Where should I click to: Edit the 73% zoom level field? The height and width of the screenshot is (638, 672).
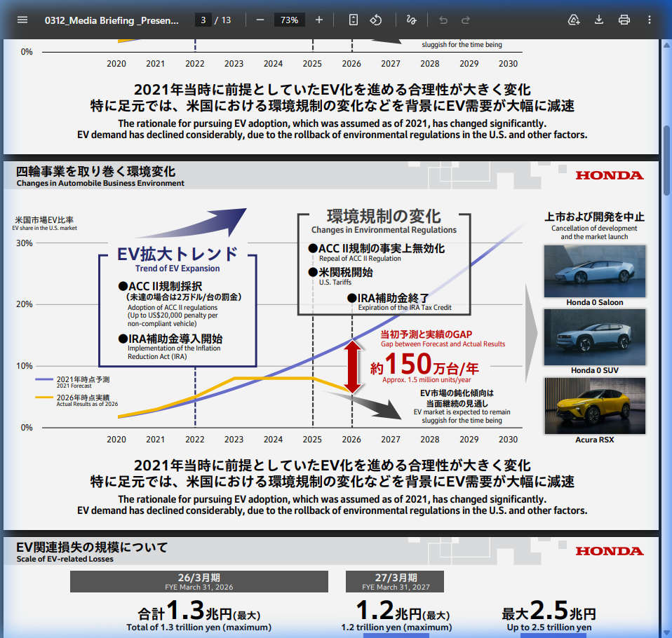click(289, 20)
